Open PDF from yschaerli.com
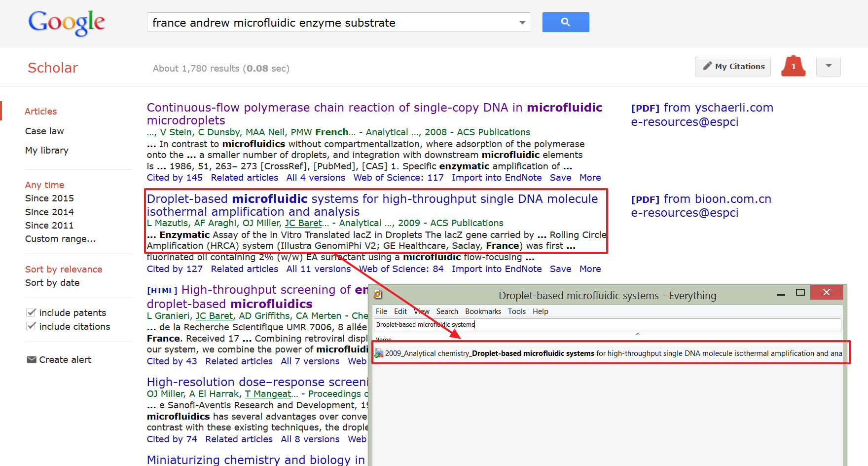868x466 pixels. (702, 108)
